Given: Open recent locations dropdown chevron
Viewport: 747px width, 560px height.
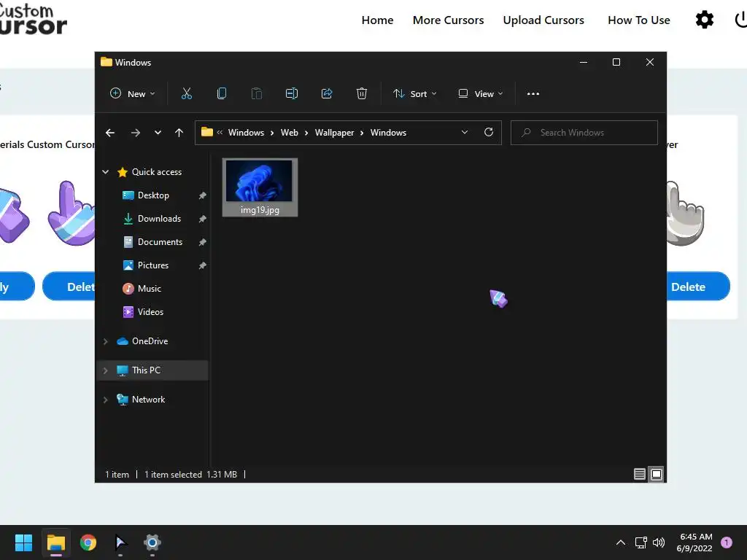Looking at the screenshot, I should pos(158,133).
